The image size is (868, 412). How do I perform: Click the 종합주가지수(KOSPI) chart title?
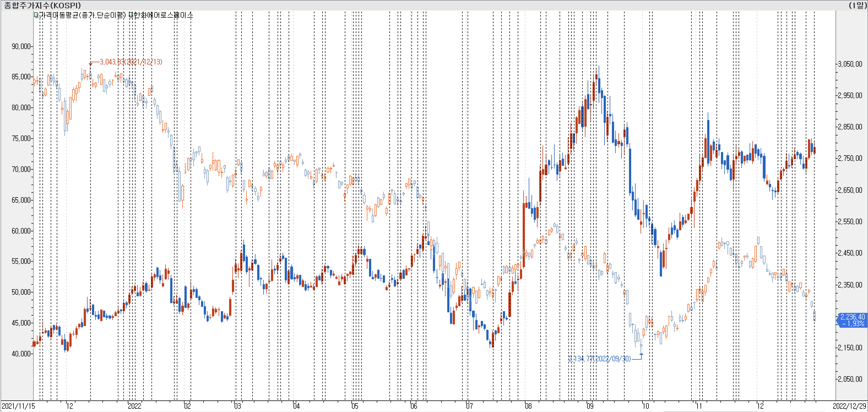coord(42,5)
